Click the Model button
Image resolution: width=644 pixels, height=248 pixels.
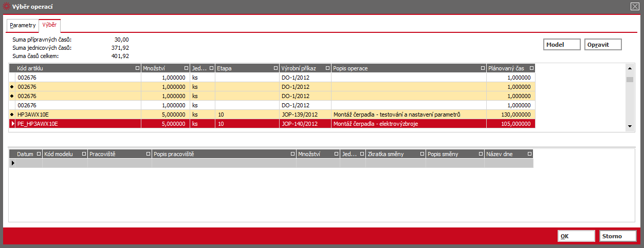[562, 45]
